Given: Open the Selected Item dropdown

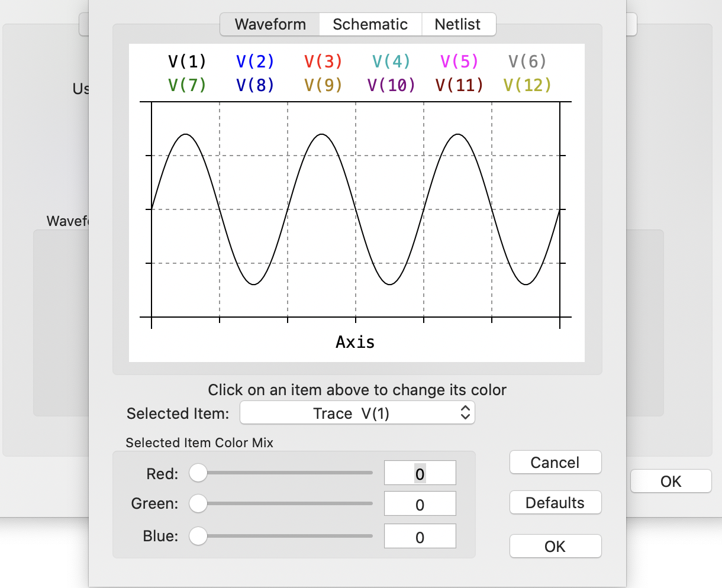Looking at the screenshot, I should [357, 412].
